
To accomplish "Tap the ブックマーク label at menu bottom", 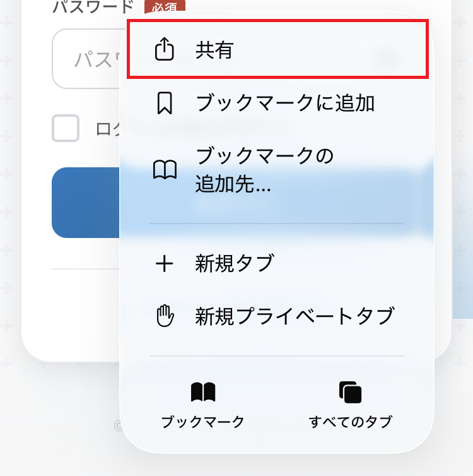I will click(x=203, y=422).
